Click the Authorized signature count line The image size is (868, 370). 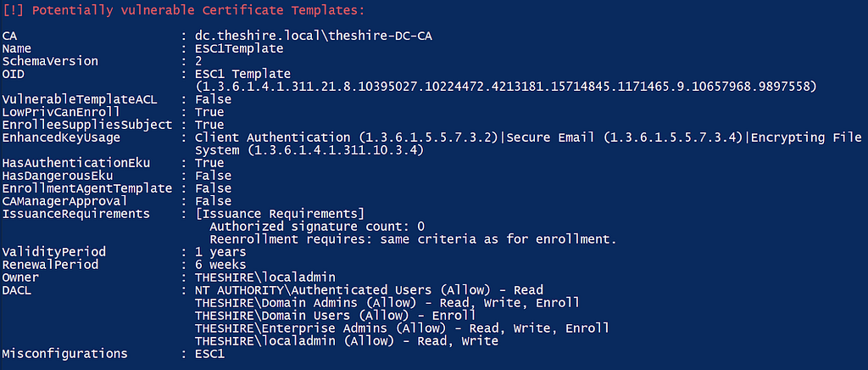[x=317, y=227]
